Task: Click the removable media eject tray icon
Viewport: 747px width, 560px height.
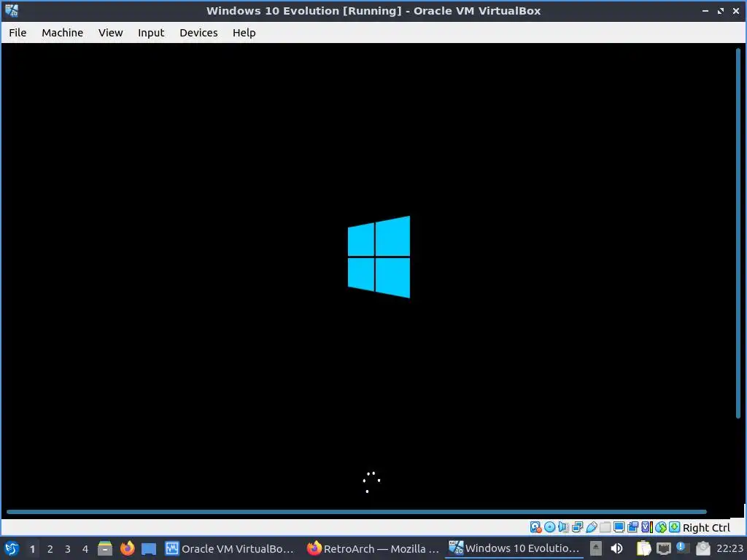Action: click(596, 548)
